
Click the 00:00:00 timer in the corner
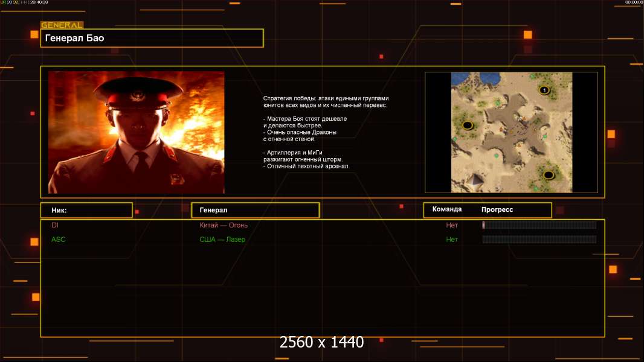pos(634,2)
